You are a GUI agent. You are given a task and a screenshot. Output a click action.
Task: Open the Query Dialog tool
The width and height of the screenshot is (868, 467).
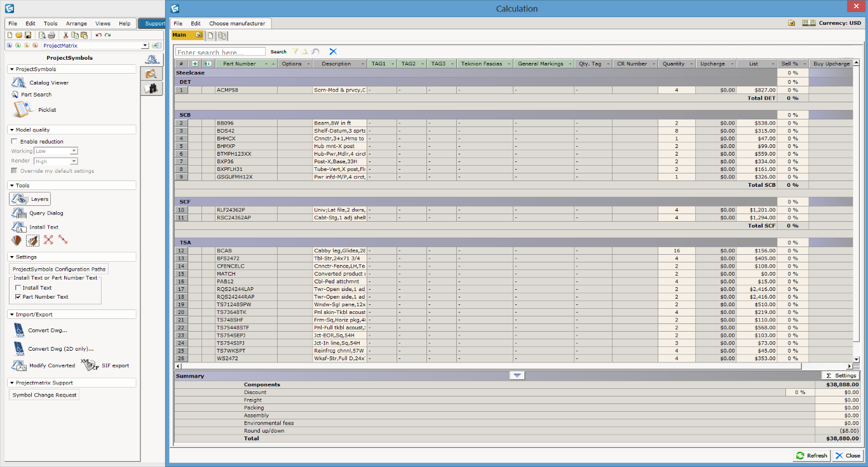37,213
